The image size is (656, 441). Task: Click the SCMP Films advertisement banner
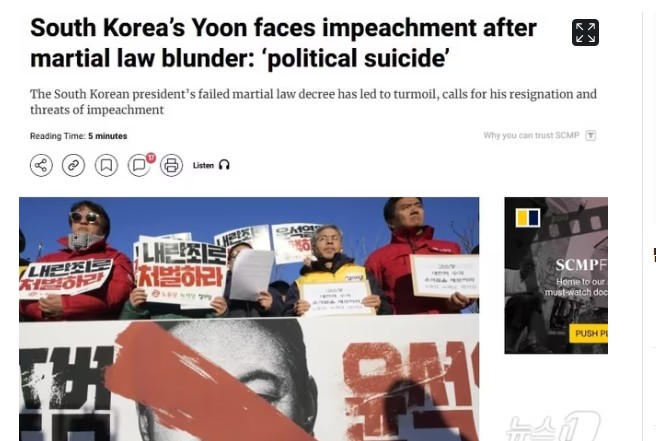click(556, 275)
